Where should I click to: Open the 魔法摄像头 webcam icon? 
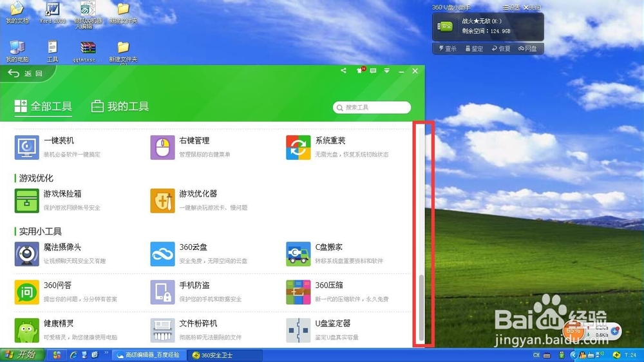pyautogui.click(x=26, y=254)
